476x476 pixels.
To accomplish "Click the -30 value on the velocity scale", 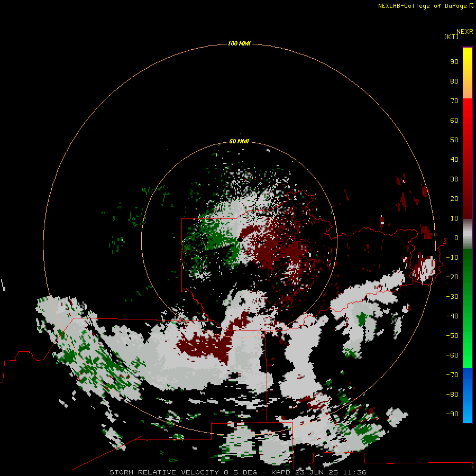I will tap(452, 297).
